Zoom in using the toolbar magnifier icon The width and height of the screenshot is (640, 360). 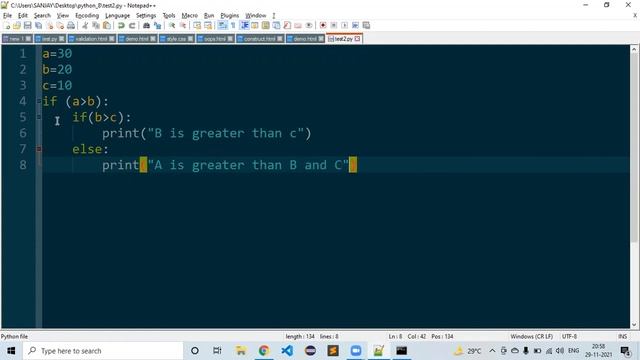point(172,25)
